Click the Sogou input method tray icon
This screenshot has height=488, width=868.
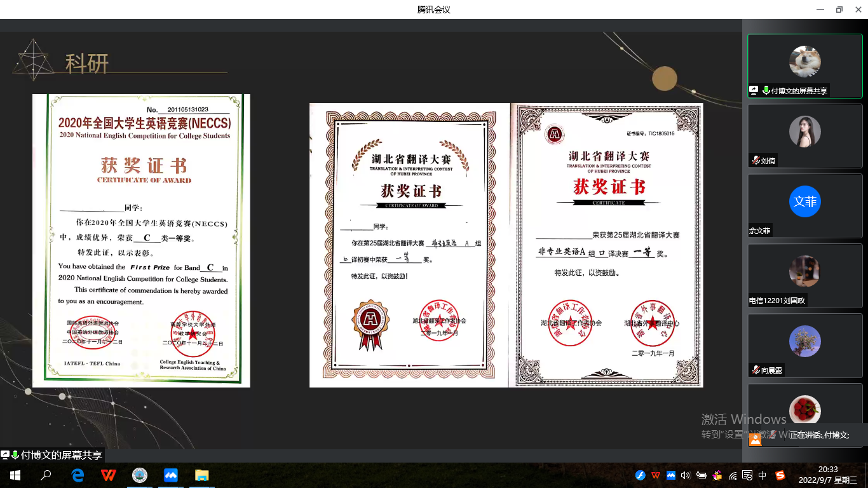(780, 475)
